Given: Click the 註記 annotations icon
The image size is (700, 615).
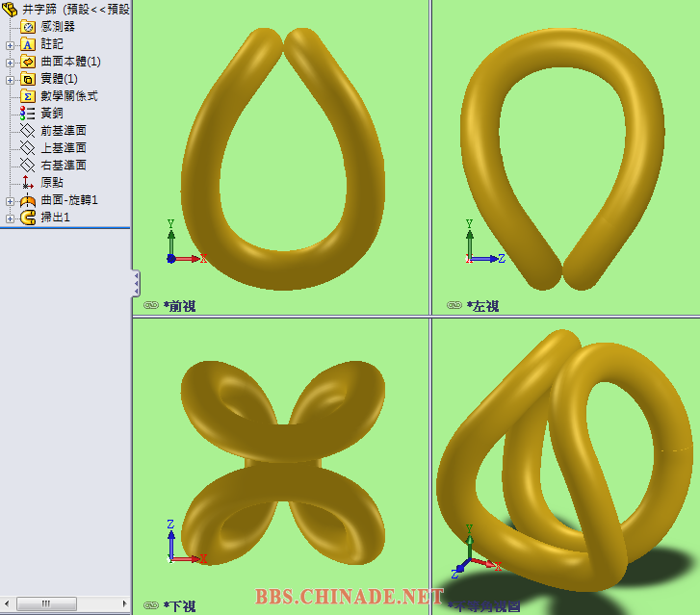Looking at the screenshot, I should click(x=28, y=44).
